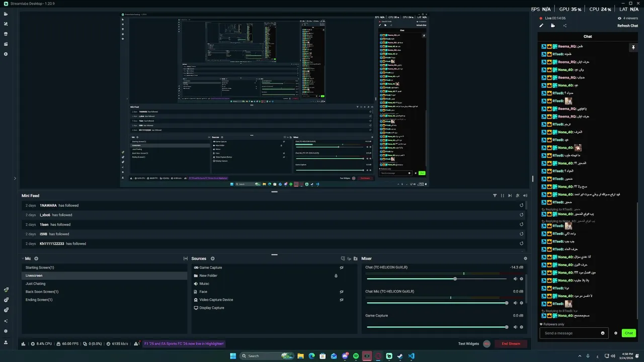
Task: Start recording with the REC button
Action: 487,344
